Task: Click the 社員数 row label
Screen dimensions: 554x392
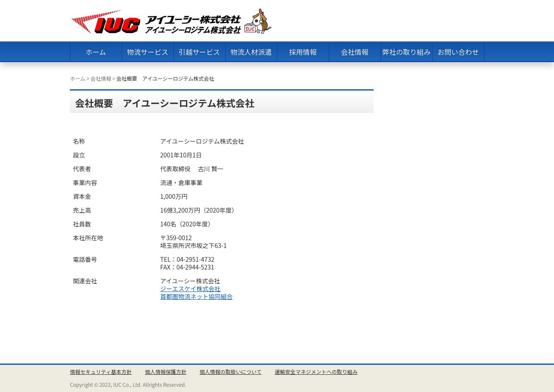Action: point(82,224)
